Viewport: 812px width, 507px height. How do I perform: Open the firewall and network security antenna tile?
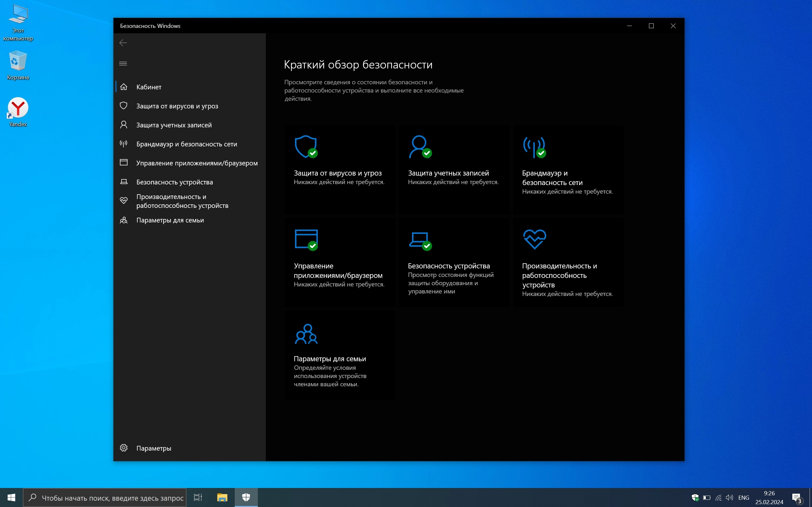pyautogui.click(x=534, y=146)
